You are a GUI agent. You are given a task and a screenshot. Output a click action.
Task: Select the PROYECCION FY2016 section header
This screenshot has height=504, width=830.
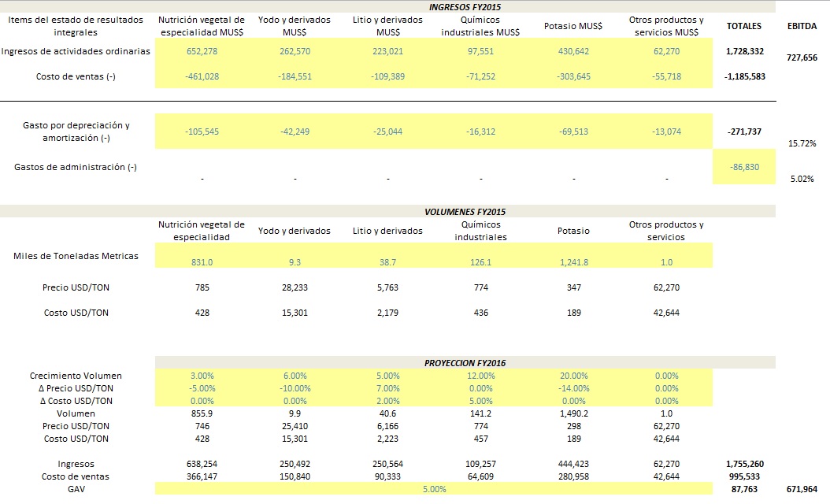(465, 363)
